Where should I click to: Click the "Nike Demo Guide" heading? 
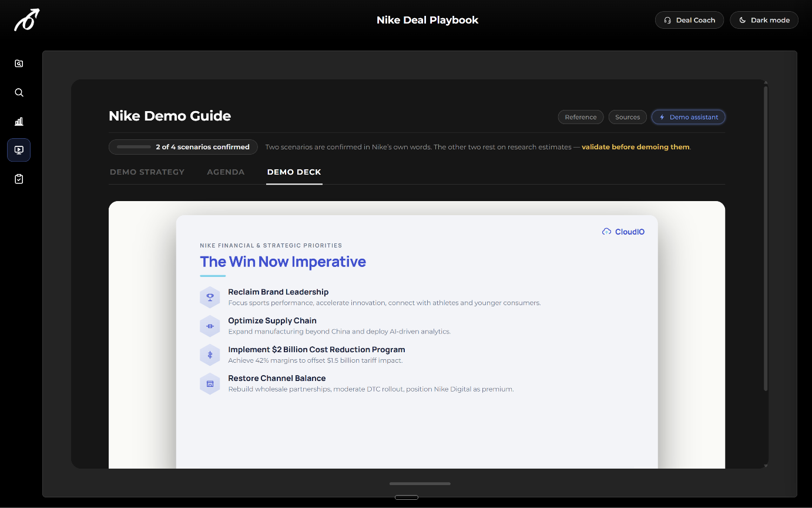click(x=170, y=116)
